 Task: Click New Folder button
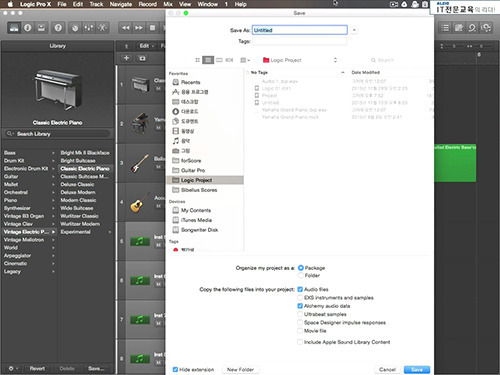tap(240, 369)
